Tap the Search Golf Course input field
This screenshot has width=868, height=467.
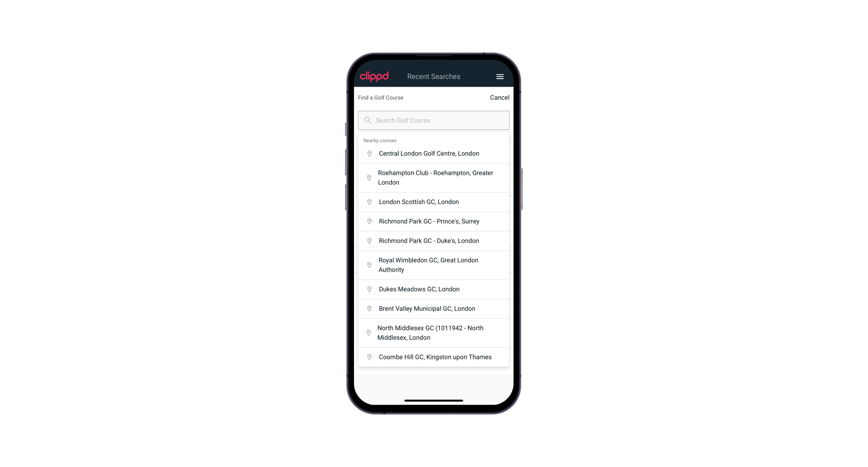434,120
